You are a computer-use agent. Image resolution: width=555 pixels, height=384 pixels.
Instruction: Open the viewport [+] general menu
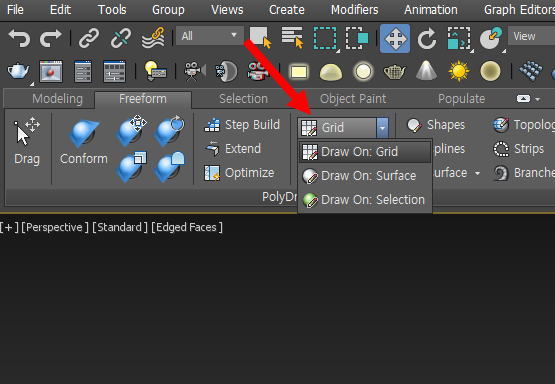tap(9, 227)
